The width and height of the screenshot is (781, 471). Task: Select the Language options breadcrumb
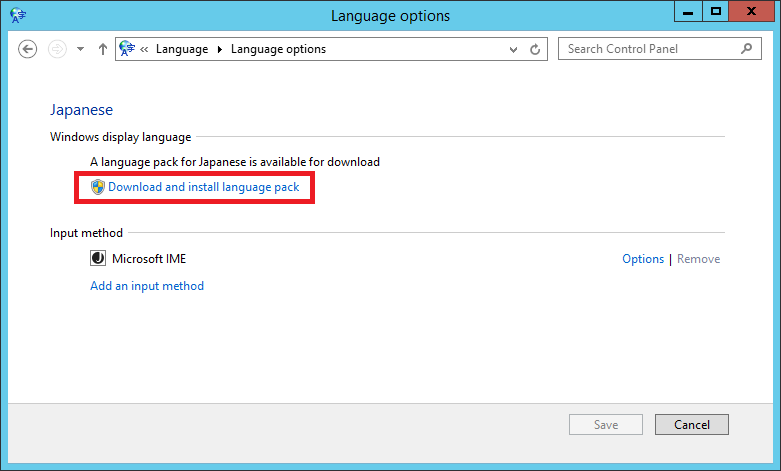(x=278, y=49)
